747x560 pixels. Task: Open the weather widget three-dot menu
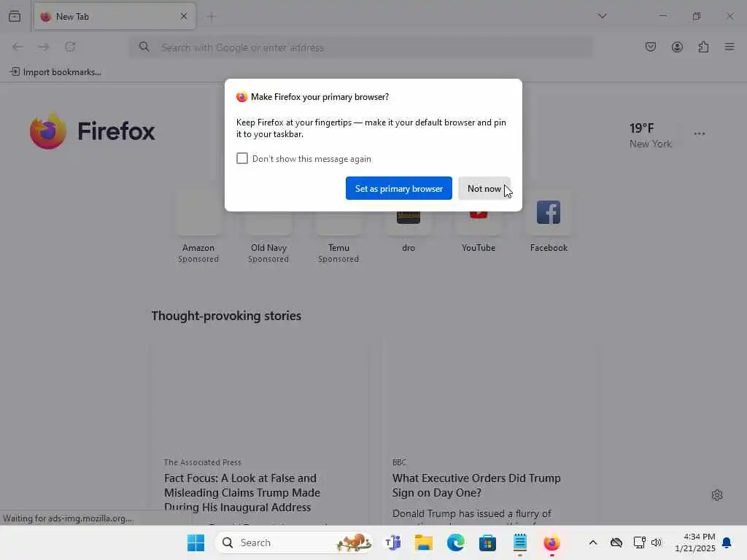(700, 134)
